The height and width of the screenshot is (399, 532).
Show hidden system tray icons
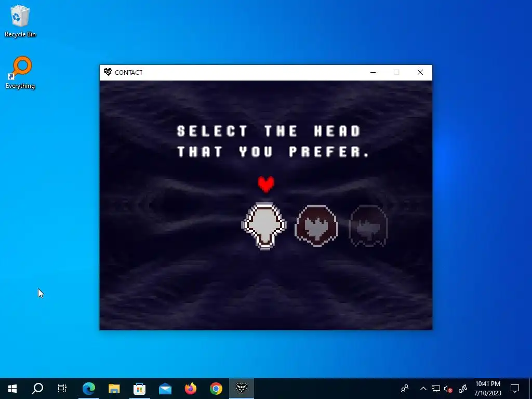click(423, 389)
